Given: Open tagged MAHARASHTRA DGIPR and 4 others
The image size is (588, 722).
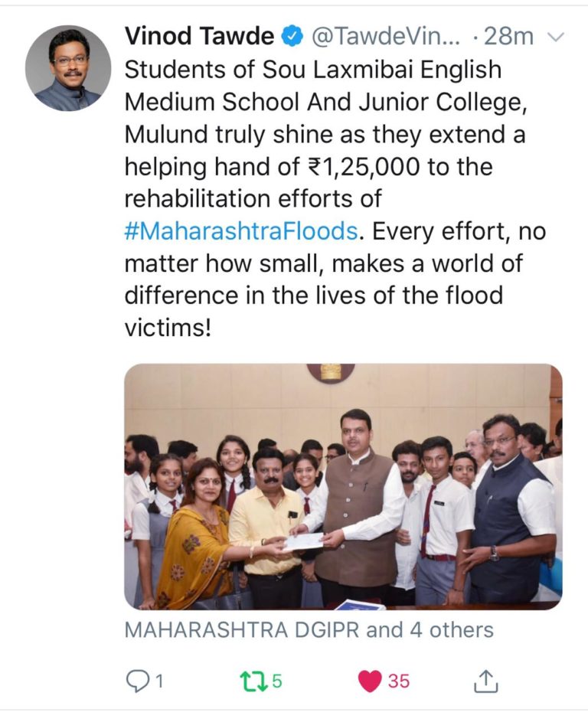Looking at the screenshot, I should 309,630.
